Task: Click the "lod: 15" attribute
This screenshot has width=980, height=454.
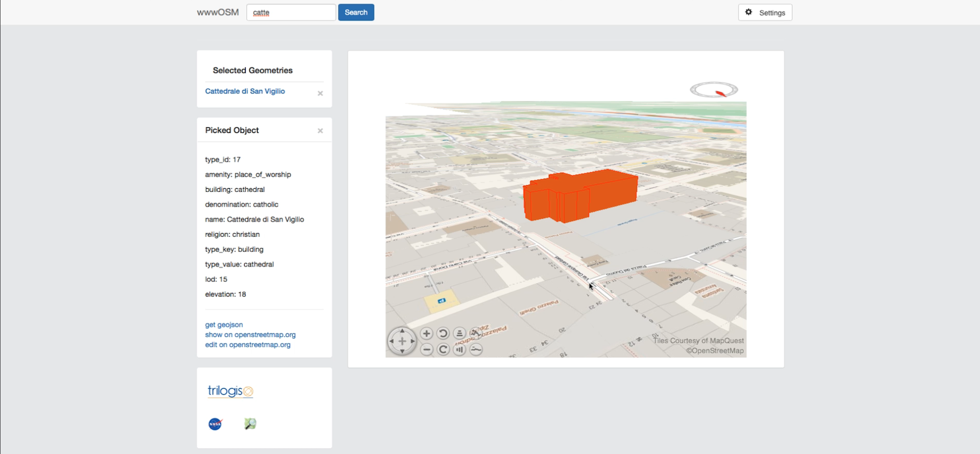Action: [x=216, y=279]
